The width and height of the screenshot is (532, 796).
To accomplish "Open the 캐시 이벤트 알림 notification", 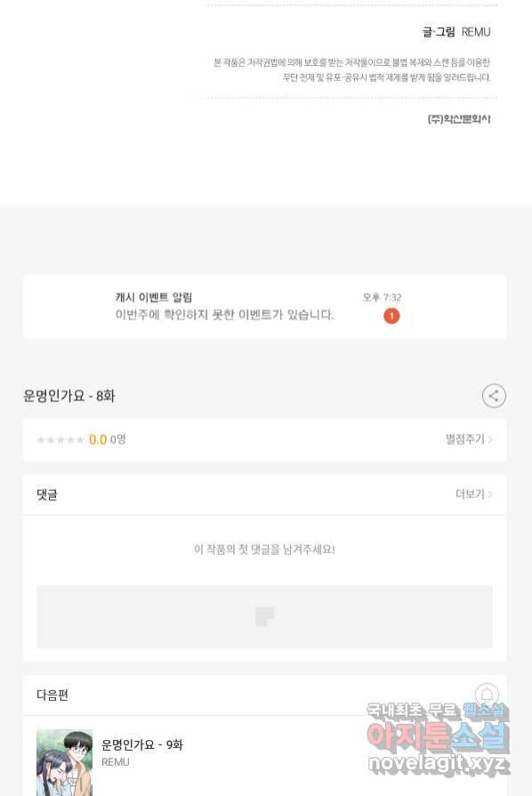I will click(x=264, y=307).
